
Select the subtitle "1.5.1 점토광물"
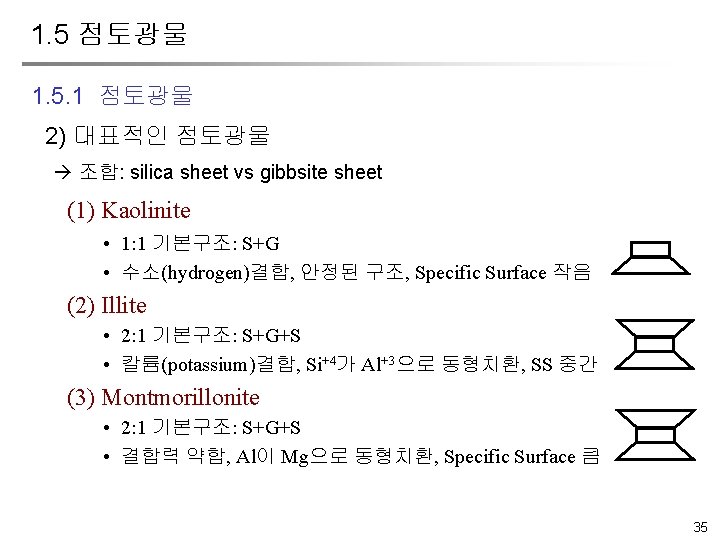click(x=112, y=96)
